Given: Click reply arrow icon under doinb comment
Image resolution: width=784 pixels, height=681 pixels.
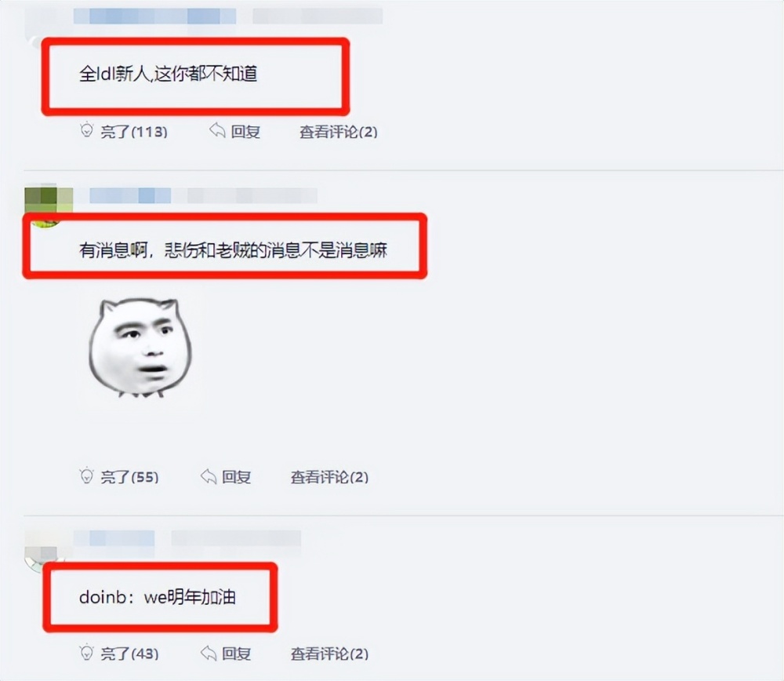Looking at the screenshot, I should (208, 653).
